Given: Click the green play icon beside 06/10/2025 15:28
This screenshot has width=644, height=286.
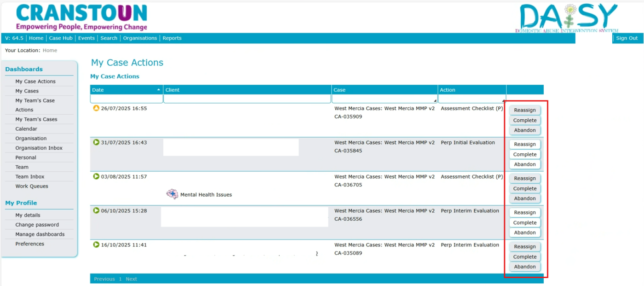Looking at the screenshot, I should pos(96,210).
